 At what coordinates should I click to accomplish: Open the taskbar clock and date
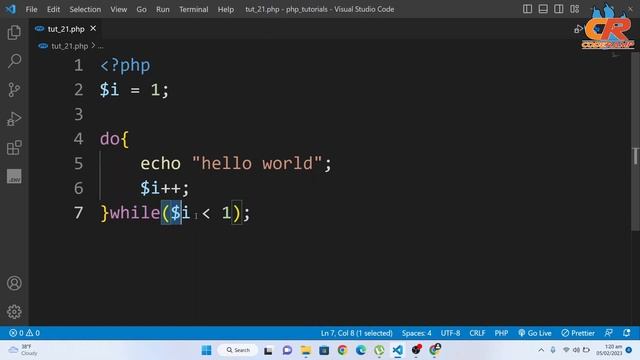[609, 350]
